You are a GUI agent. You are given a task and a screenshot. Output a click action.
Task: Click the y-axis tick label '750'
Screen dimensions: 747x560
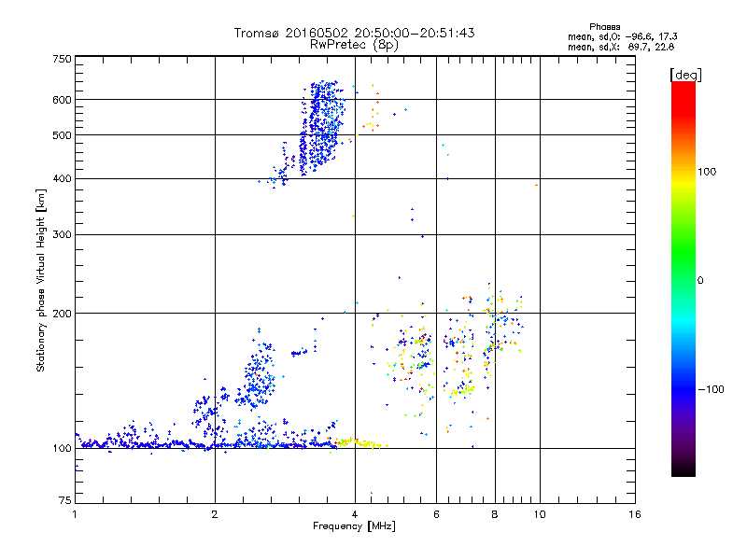point(62,59)
